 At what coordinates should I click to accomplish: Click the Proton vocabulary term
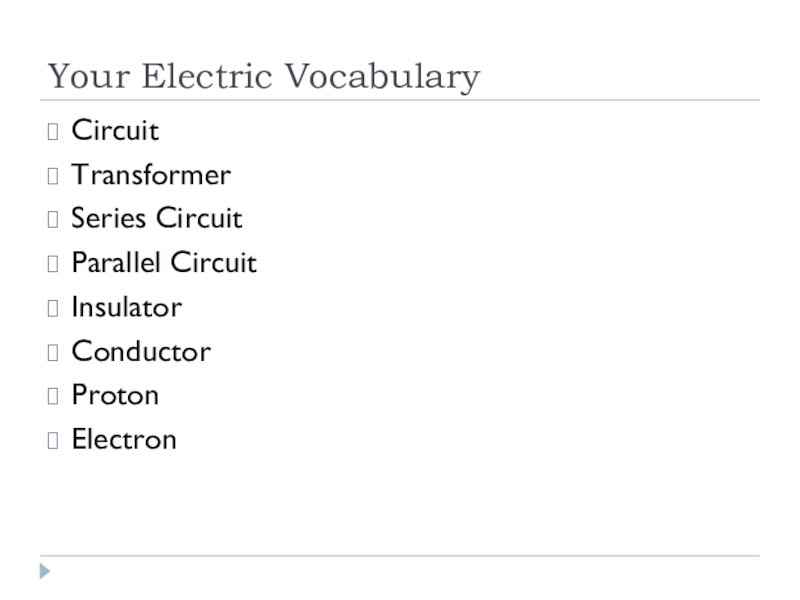tap(115, 396)
